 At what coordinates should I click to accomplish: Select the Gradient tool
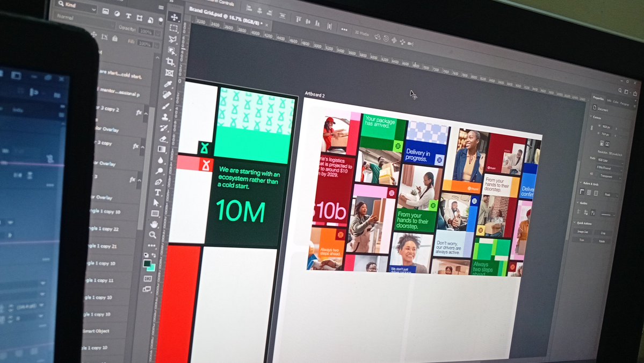click(x=162, y=149)
